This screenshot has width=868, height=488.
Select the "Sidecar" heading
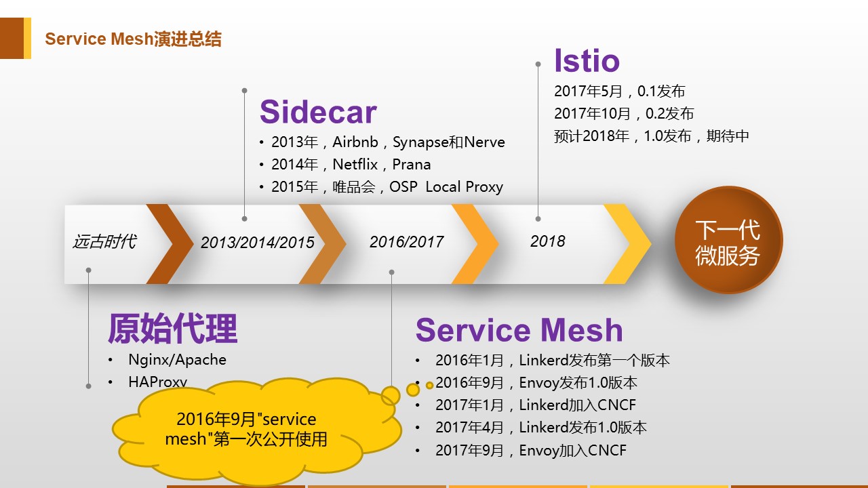click(318, 112)
